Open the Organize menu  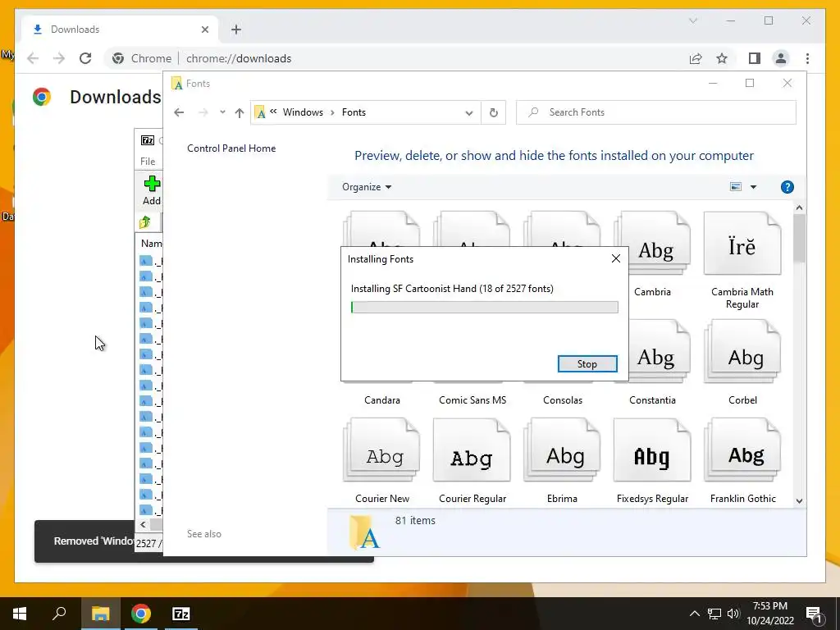pos(367,187)
